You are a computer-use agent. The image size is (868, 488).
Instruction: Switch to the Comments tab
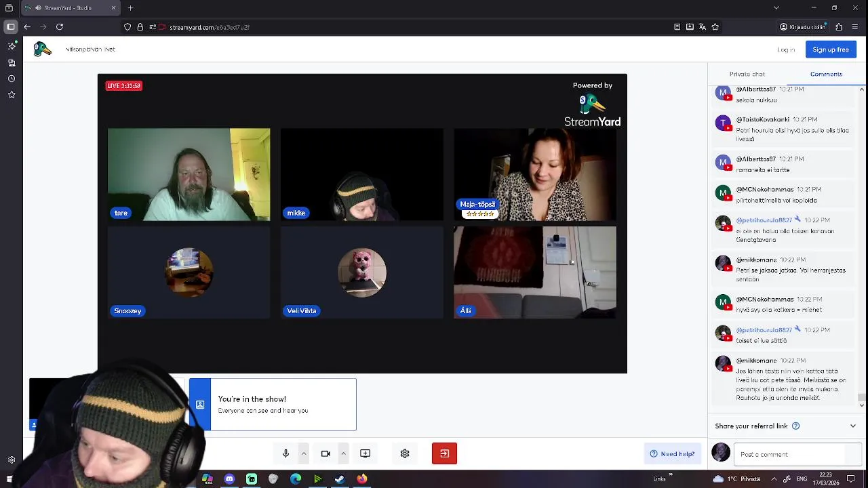pyautogui.click(x=826, y=74)
